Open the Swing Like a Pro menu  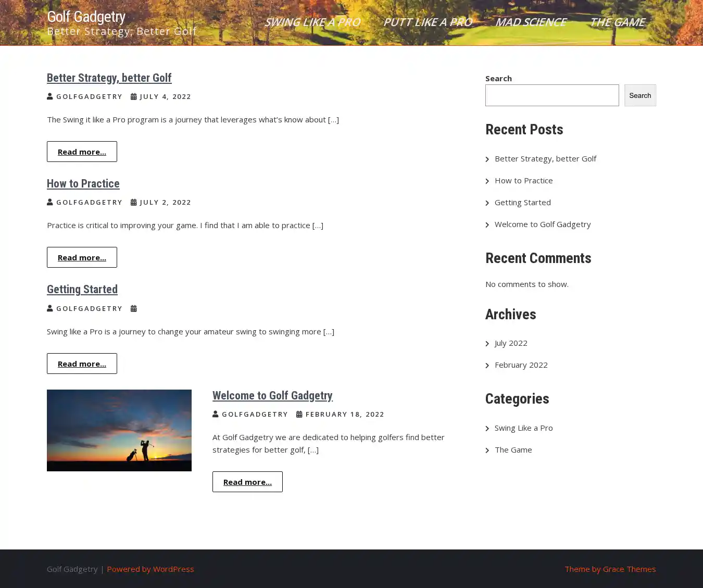(x=311, y=22)
